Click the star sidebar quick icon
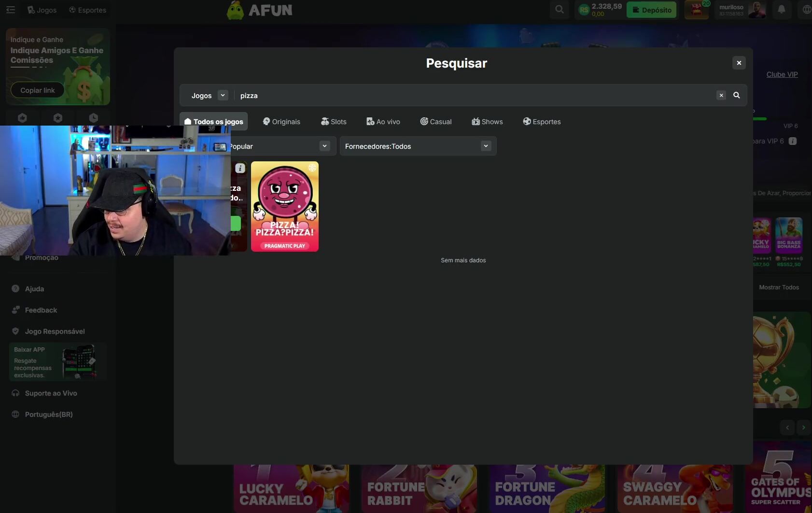Image resolution: width=812 pixels, height=513 pixels. pyautogui.click(x=58, y=117)
